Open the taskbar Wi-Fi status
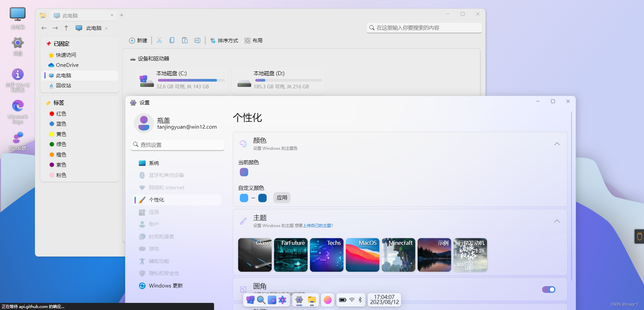Image resolution: width=644 pixels, height=310 pixels. pyautogui.click(x=352, y=300)
